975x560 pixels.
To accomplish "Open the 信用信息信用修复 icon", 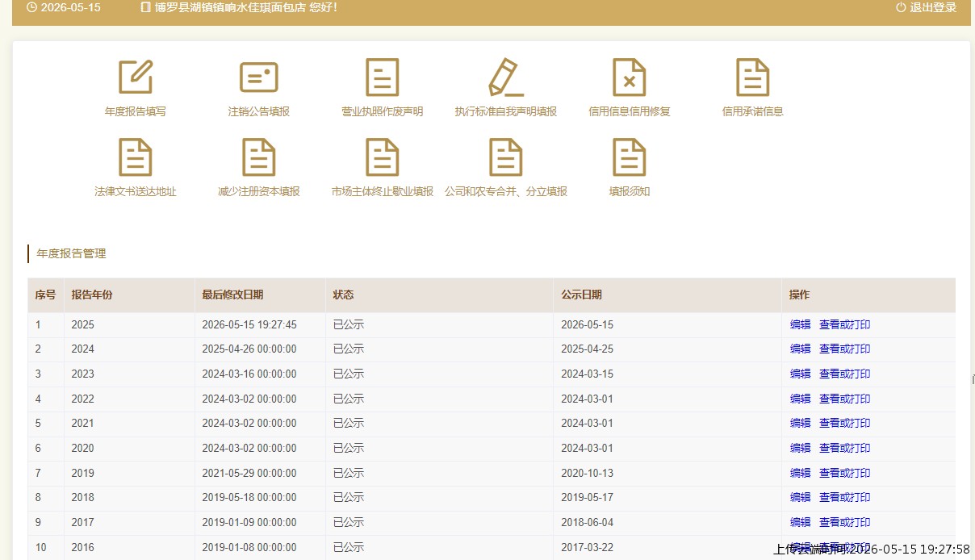I will click(630, 77).
